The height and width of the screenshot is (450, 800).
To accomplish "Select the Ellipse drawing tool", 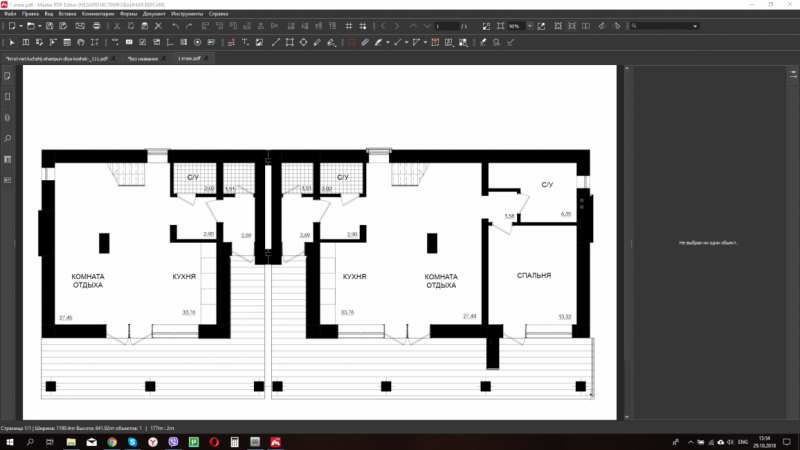I will pos(304,42).
